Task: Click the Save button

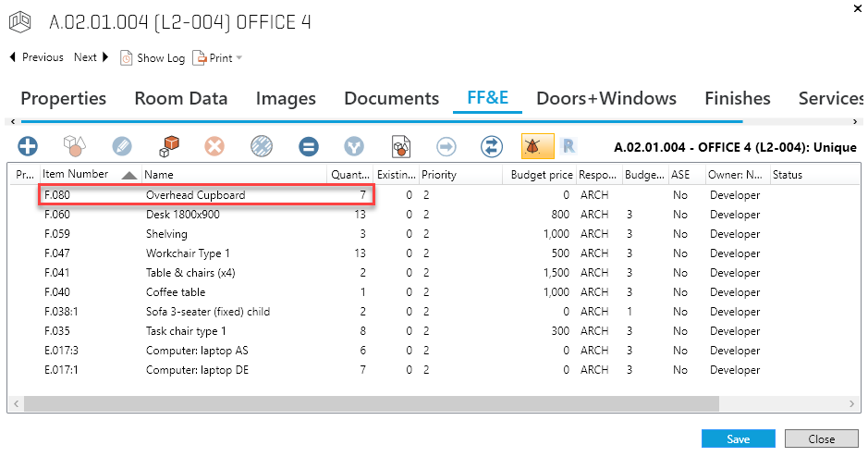Action: tap(738, 438)
